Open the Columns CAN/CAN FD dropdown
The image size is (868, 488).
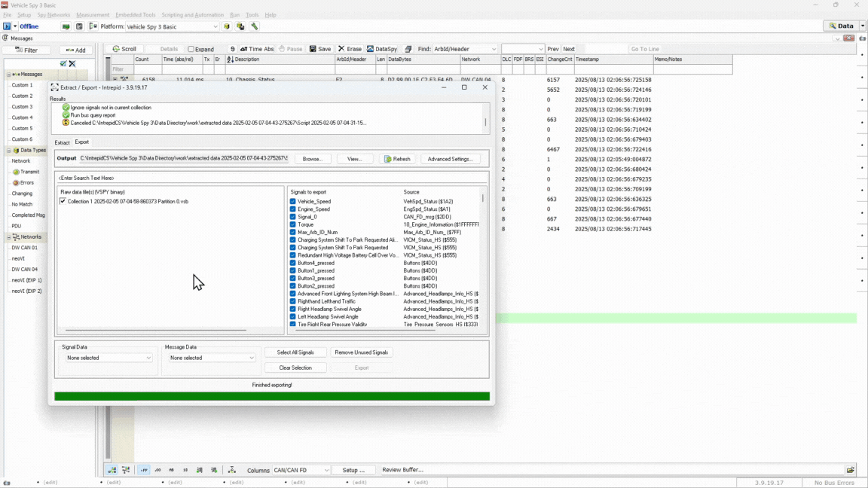pos(301,470)
